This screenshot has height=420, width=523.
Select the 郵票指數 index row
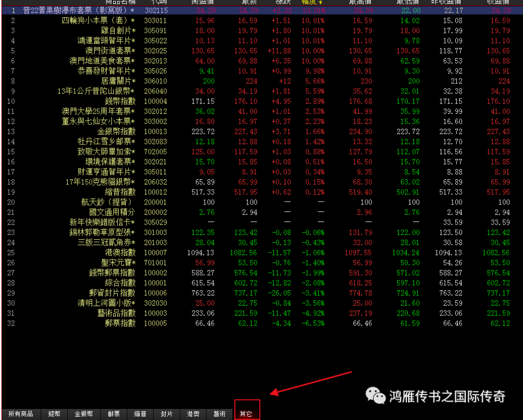pos(262,323)
